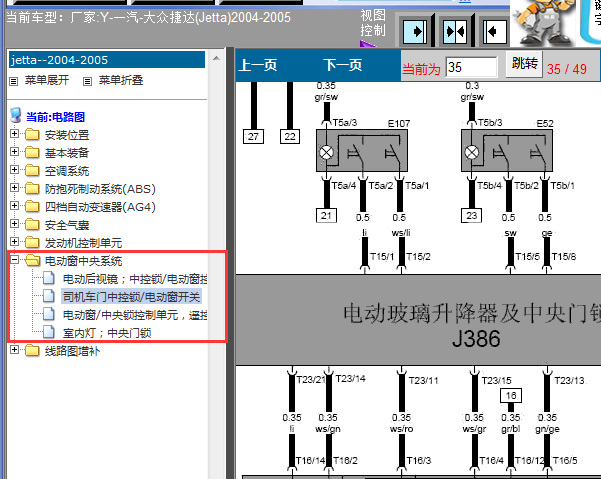Screen dimensions: 601x479
Task: Click the 35 / 49 page counter
Action: tap(567, 69)
